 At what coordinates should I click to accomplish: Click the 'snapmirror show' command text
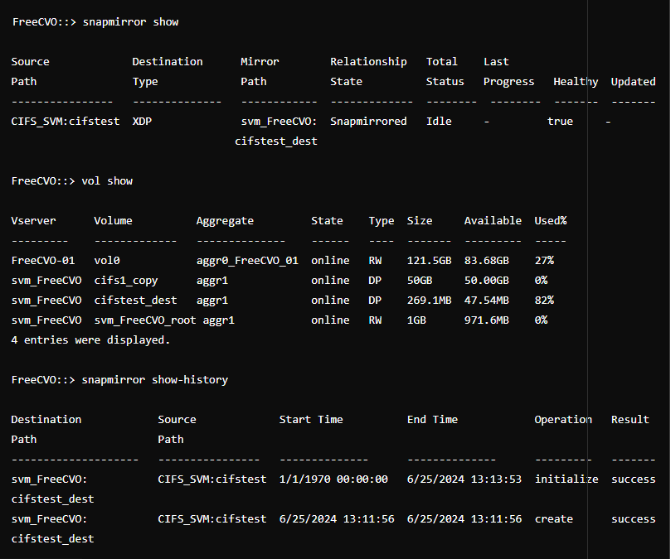tap(131, 22)
